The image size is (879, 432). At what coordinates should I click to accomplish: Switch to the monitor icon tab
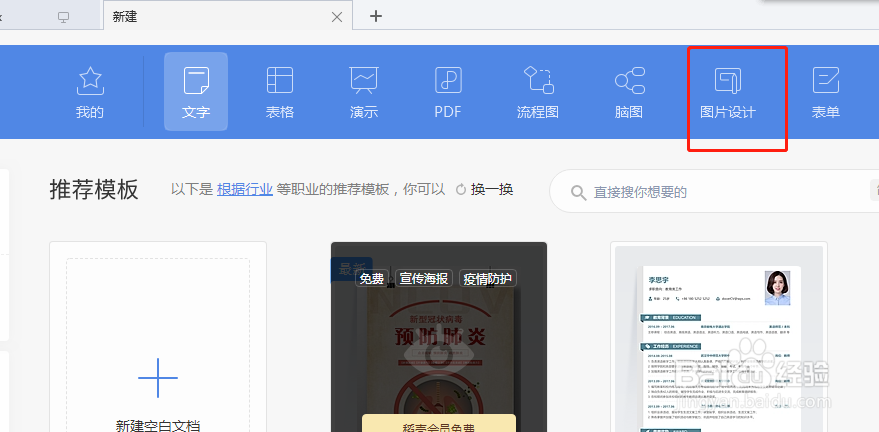coord(63,17)
